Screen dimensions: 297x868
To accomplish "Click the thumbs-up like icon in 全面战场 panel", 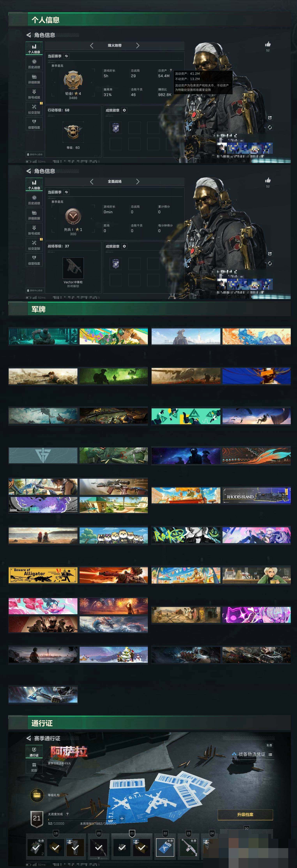I will click(268, 180).
